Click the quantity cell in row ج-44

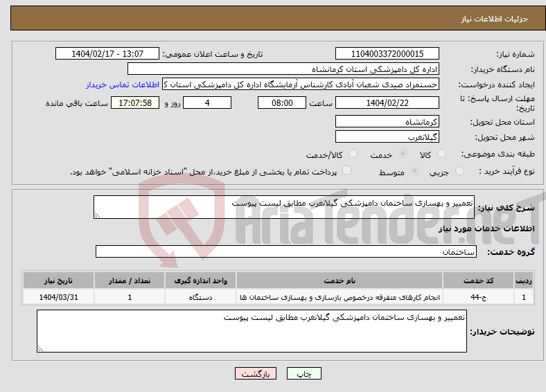[x=130, y=297]
